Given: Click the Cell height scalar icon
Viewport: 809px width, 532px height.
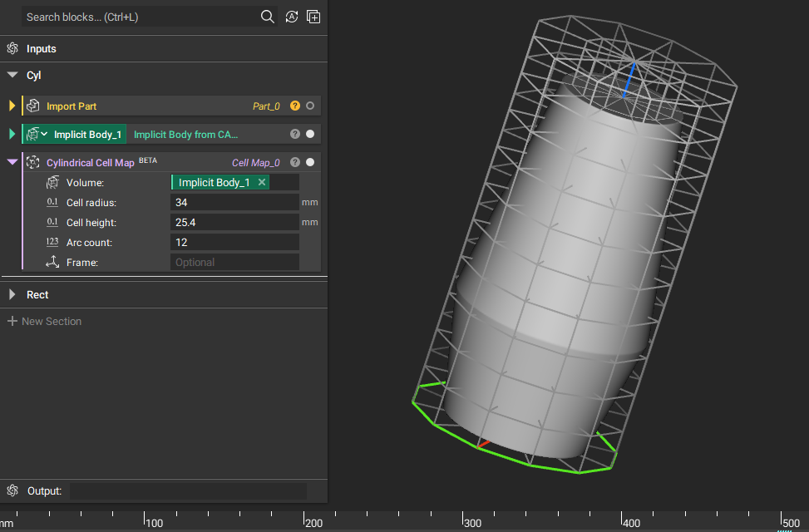Looking at the screenshot, I should click(x=52, y=222).
